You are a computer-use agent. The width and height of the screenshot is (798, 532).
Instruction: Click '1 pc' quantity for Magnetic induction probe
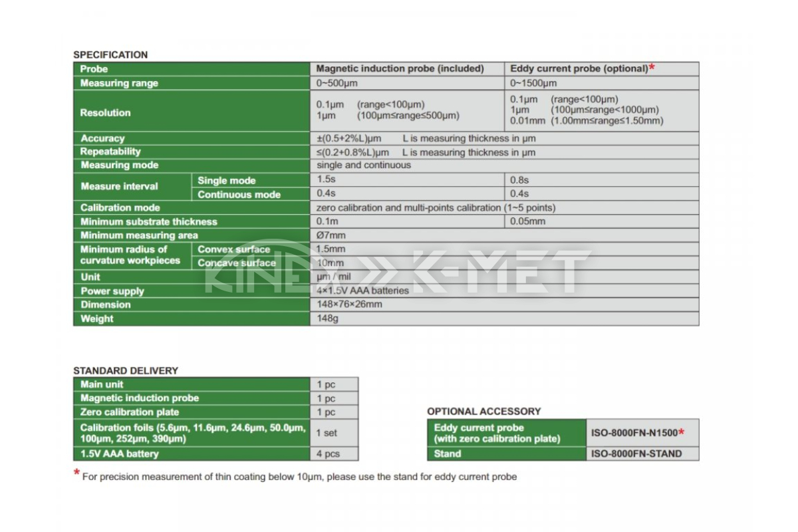pos(326,398)
